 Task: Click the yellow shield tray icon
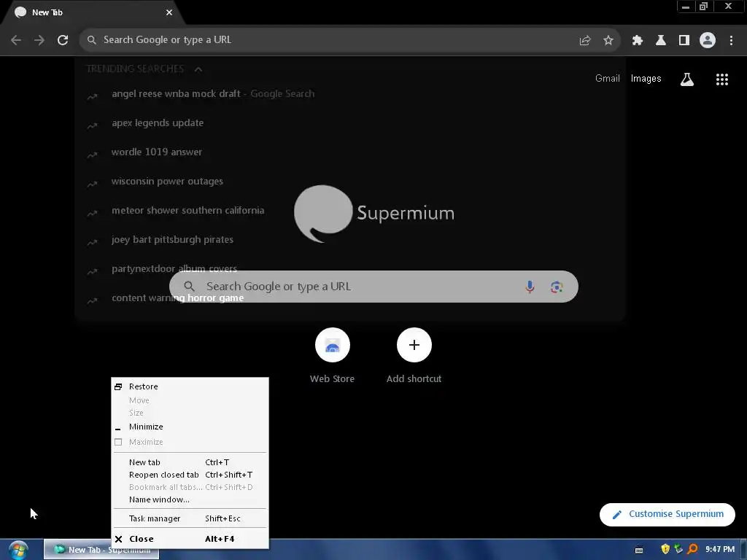pos(665,549)
